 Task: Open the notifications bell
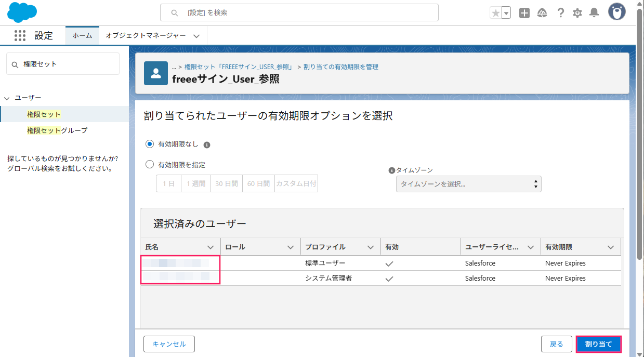[594, 13]
